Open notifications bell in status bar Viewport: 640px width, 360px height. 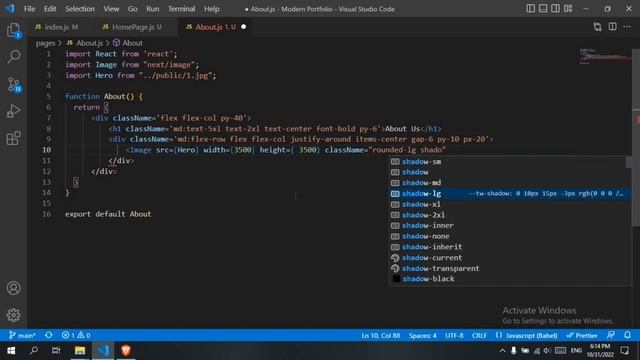pos(627,335)
